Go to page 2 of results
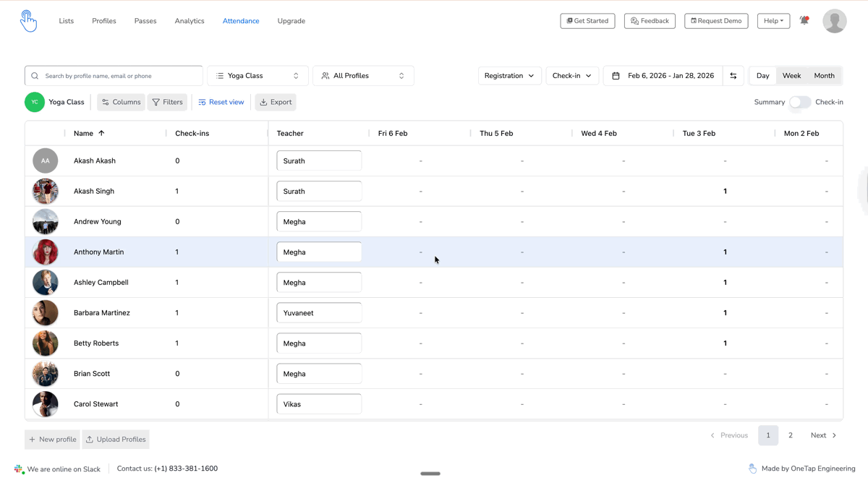The image size is (868, 483). [x=790, y=435]
